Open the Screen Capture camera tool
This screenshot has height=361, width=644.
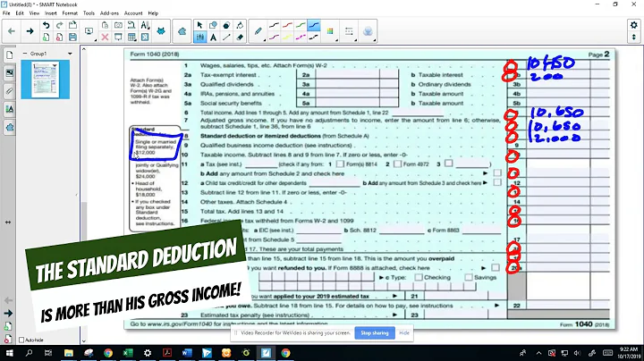pos(118,25)
